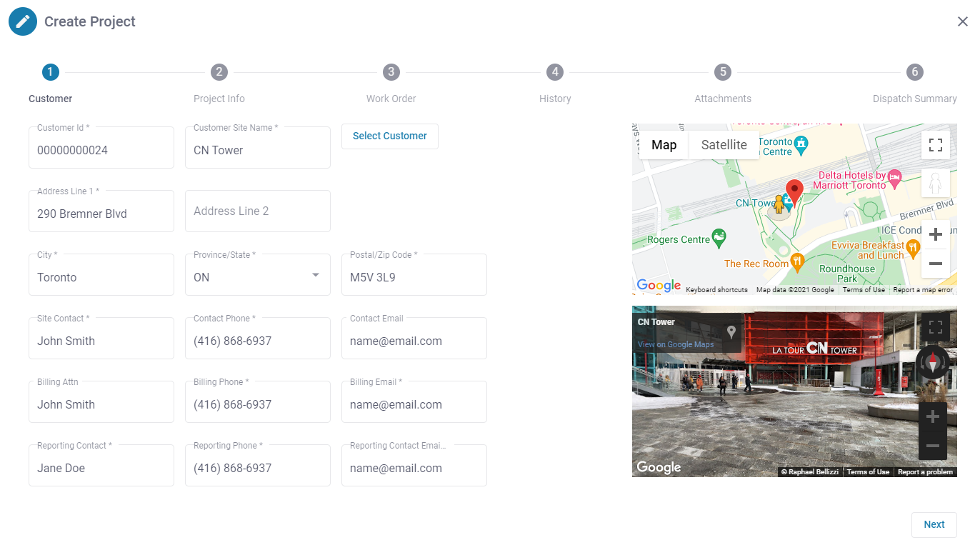Click the pencil edit icon beside Create Project
The image size is (980, 550).
point(23,21)
